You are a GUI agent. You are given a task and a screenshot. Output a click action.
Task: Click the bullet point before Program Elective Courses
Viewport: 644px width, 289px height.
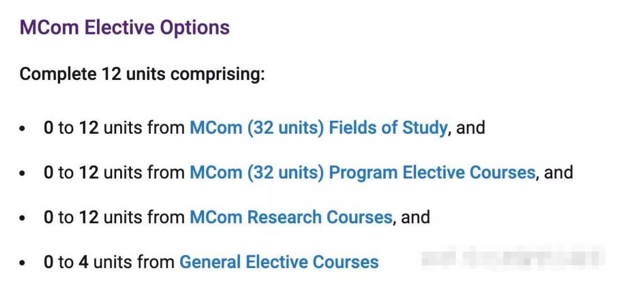[22, 173]
